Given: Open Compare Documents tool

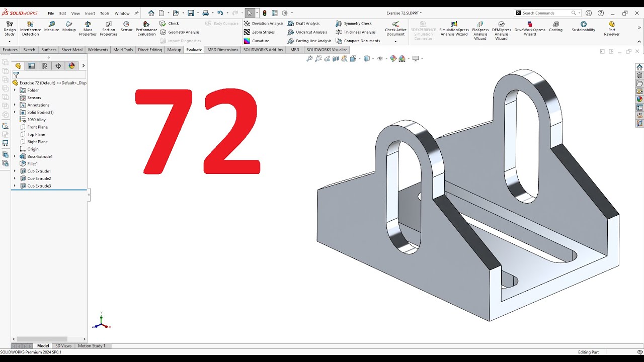Looking at the screenshot, I should click(x=358, y=41).
